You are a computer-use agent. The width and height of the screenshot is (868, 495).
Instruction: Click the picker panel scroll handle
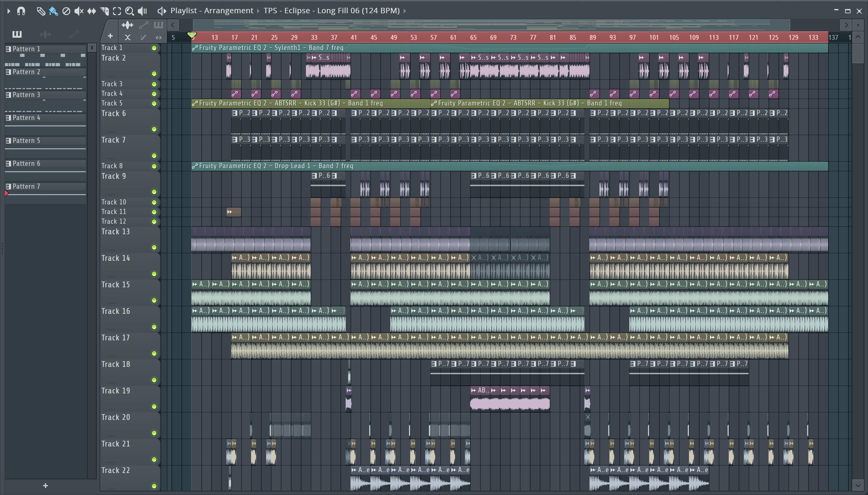pos(92,48)
